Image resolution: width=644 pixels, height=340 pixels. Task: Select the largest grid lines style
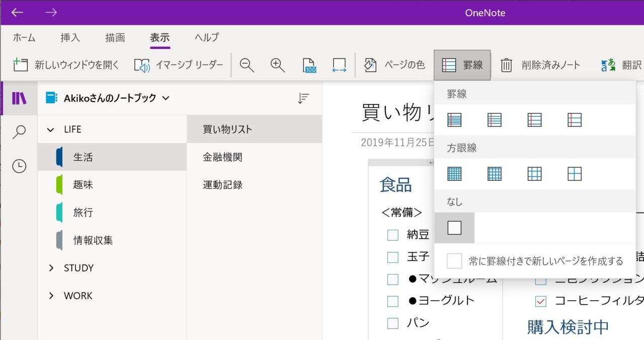point(574,174)
